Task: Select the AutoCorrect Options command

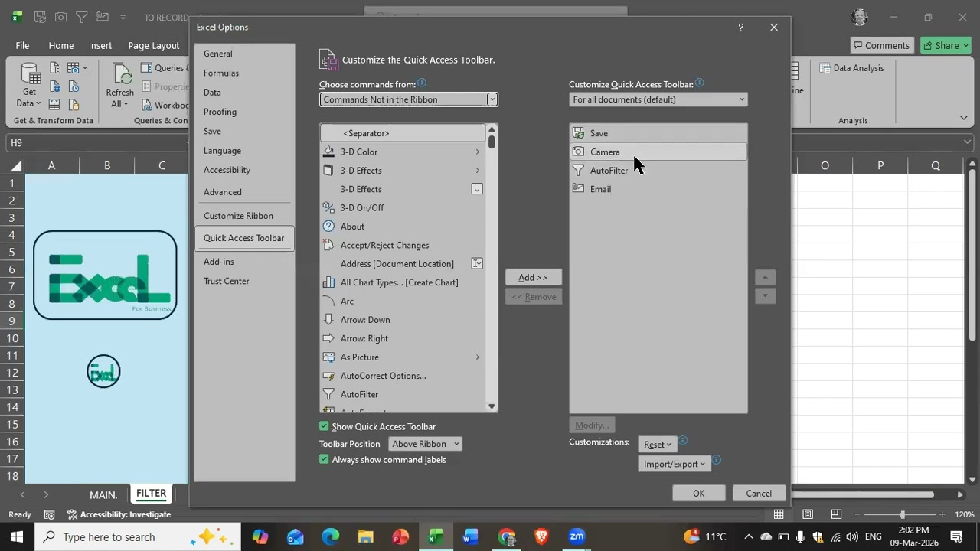Action: (x=403, y=376)
